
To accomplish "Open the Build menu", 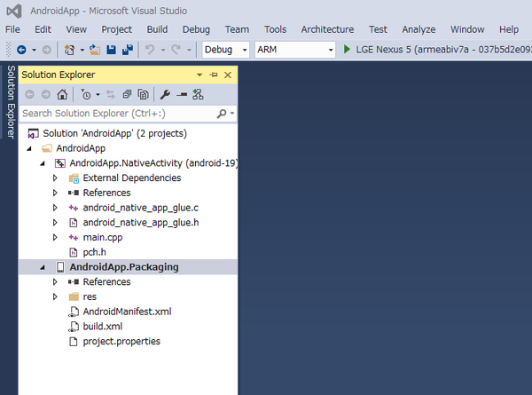I will 157,29.
